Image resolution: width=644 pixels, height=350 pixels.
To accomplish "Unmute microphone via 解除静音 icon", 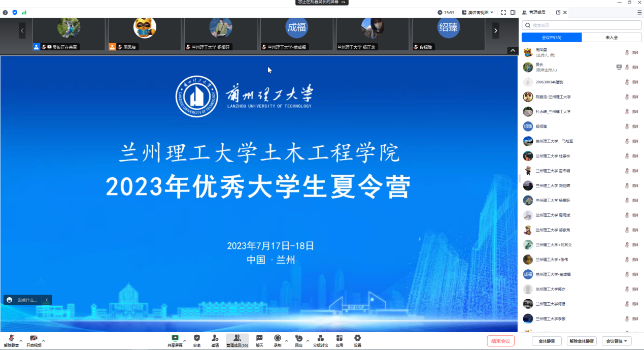I will (x=11, y=339).
